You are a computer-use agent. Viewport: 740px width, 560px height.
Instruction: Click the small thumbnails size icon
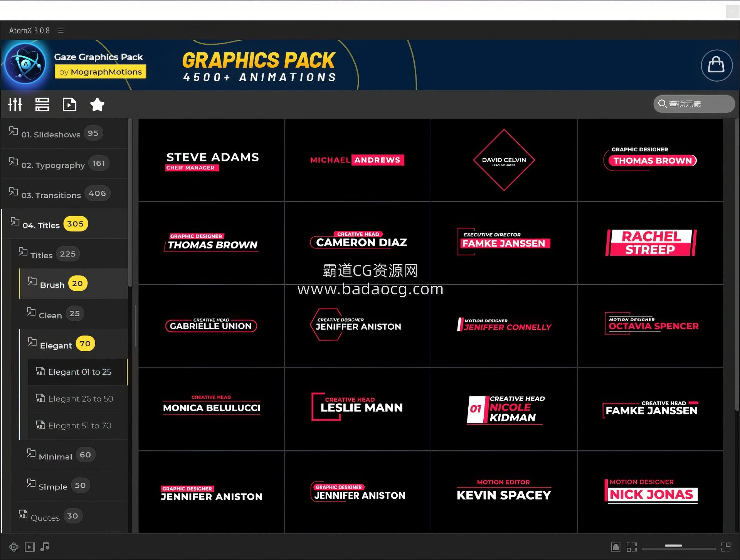coord(631,547)
